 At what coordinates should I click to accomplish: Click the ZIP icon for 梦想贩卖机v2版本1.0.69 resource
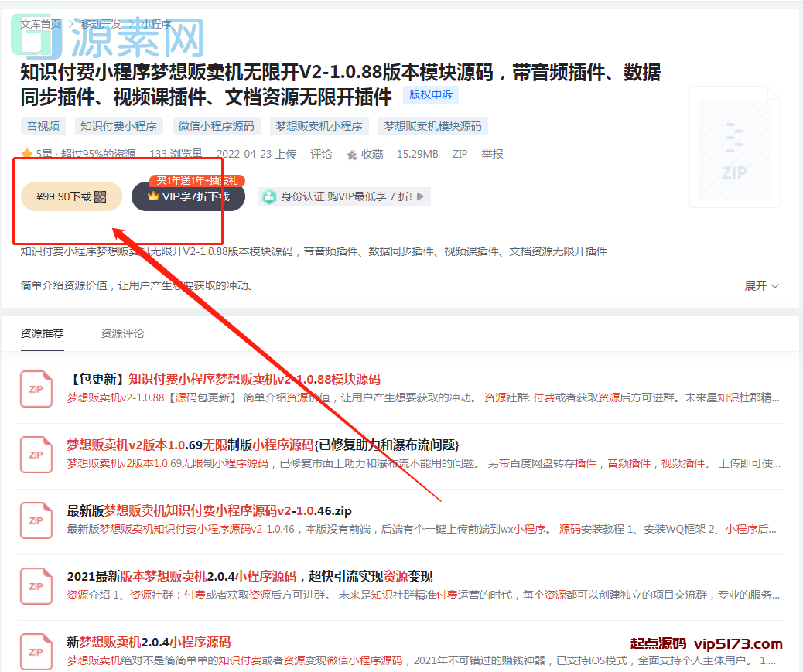(36, 455)
